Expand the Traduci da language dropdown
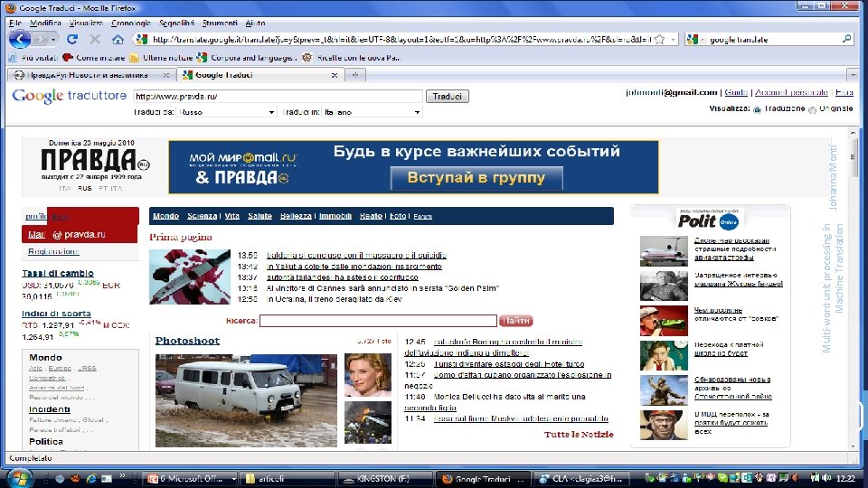The width and height of the screenshot is (868, 488). coord(226,112)
